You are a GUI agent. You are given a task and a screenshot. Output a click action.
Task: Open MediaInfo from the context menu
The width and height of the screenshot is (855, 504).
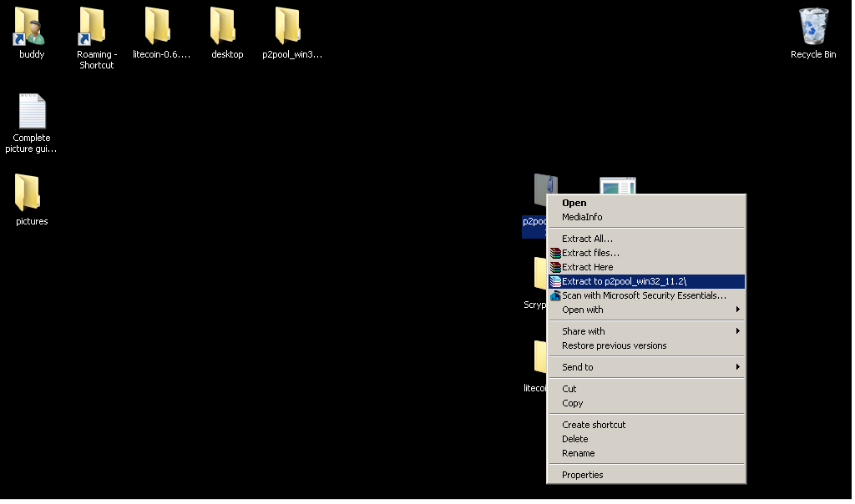point(582,217)
